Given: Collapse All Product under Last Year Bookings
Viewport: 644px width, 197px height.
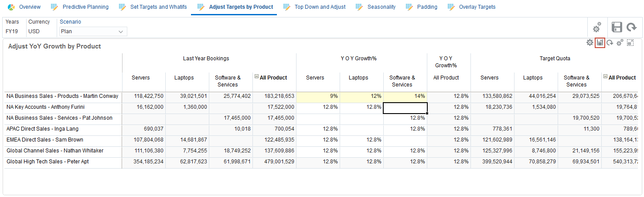Looking at the screenshot, I should (256, 77).
